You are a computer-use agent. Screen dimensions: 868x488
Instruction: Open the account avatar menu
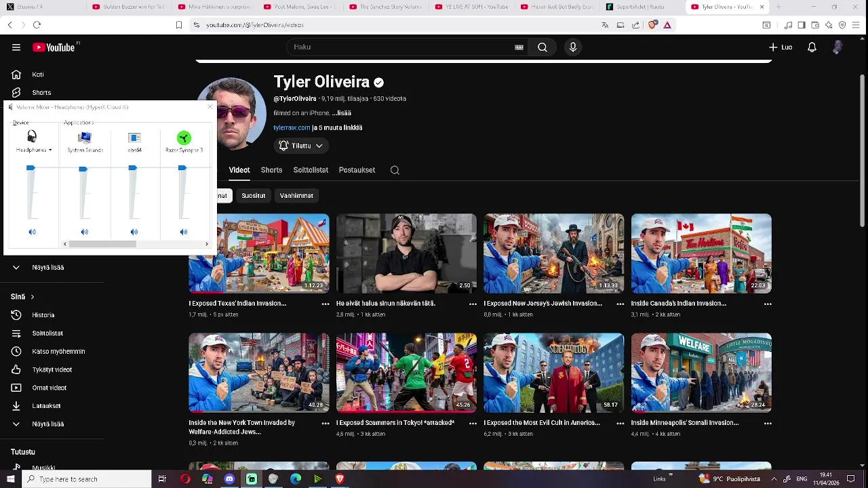837,47
